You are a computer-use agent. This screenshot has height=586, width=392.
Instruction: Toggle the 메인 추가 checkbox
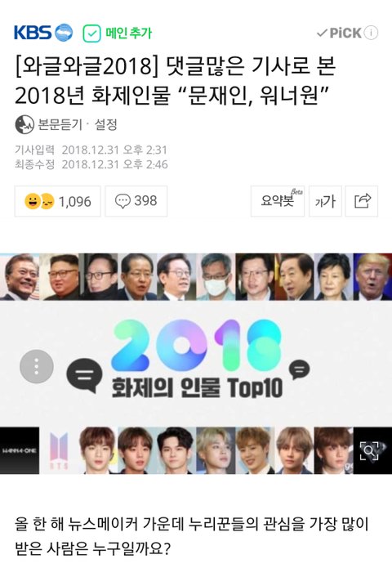91,34
